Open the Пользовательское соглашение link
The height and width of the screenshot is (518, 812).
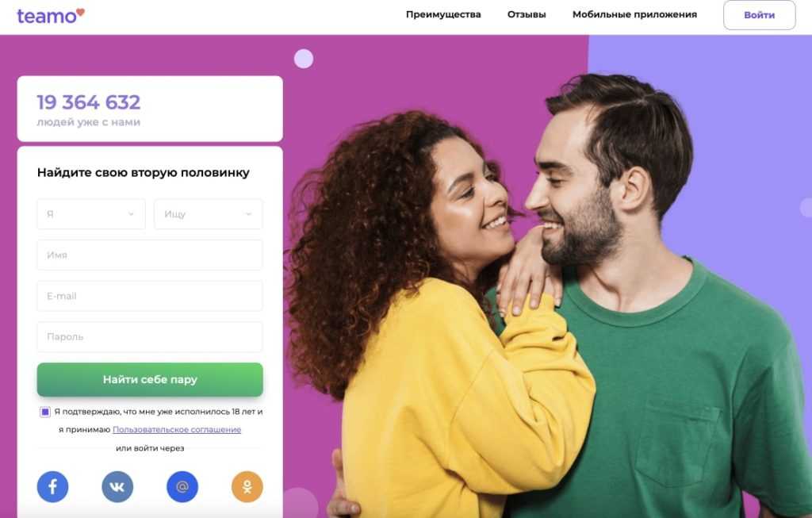[x=177, y=429]
